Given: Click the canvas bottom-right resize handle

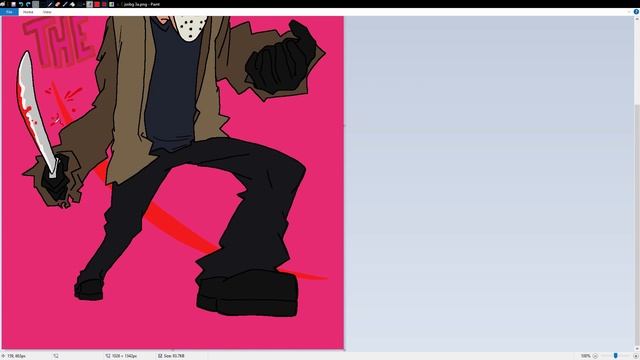Looking at the screenshot, I should (344, 350).
